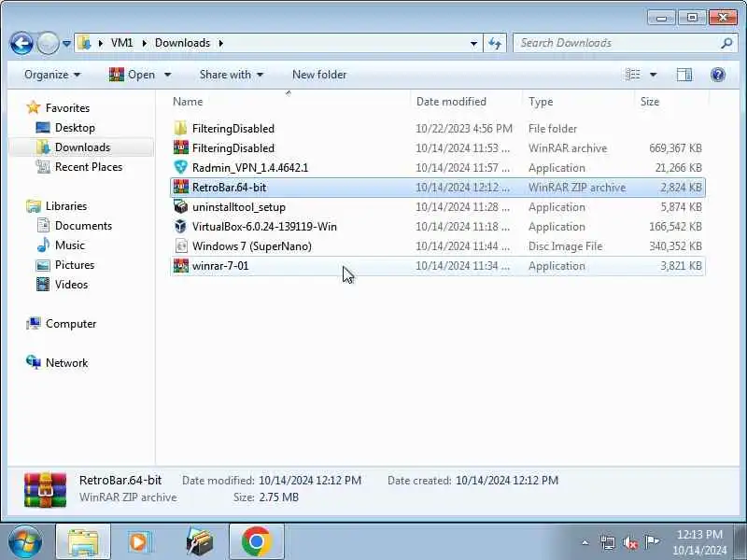This screenshot has height=560, width=747.
Task: Click the Date created value in details pane
Action: pyautogui.click(x=507, y=481)
